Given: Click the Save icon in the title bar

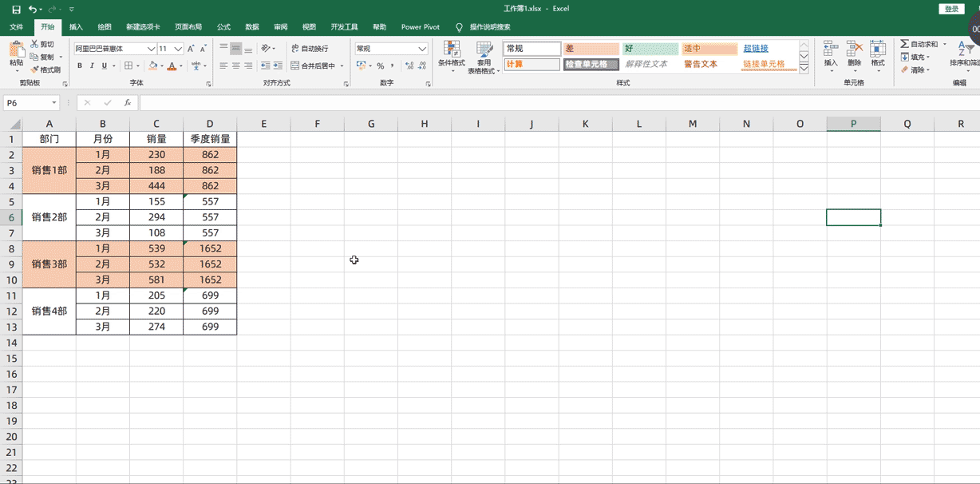Looking at the screenshot, I should 14,9.
